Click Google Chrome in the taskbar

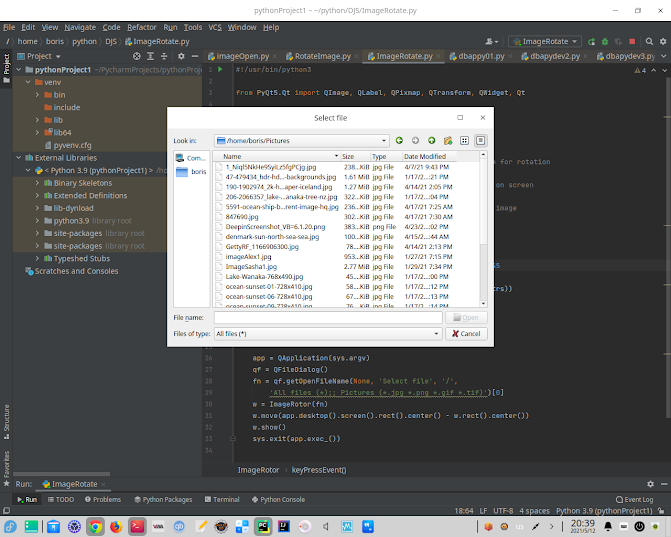click(95, 527)
